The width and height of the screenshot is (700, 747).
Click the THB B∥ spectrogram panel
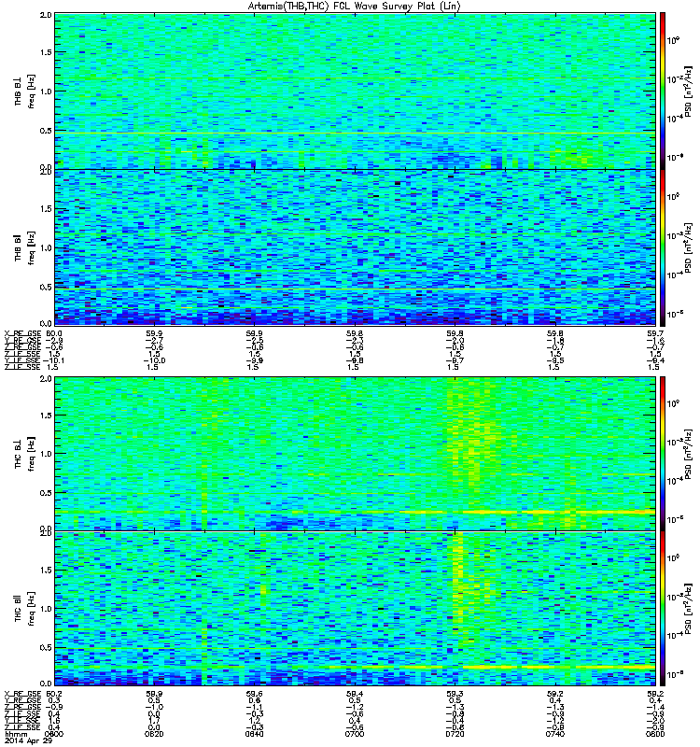click(x=356, y=247)
